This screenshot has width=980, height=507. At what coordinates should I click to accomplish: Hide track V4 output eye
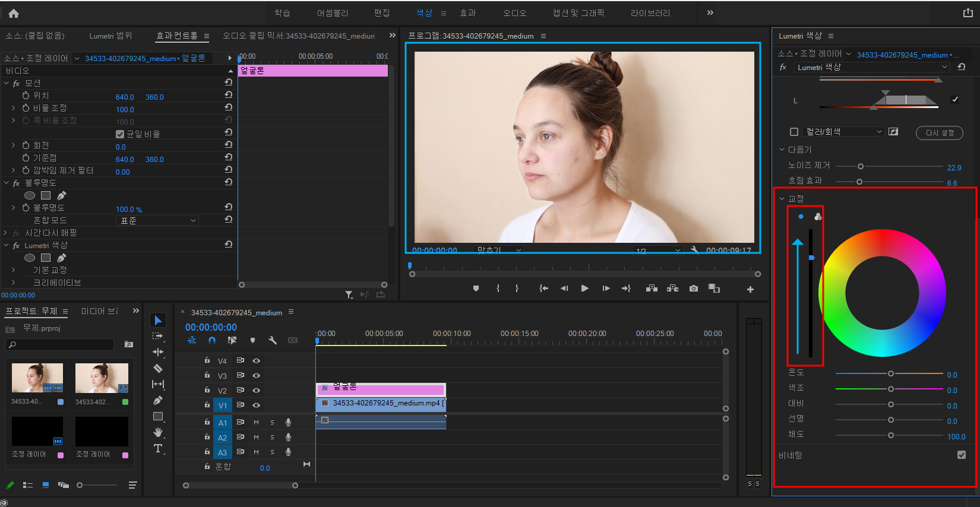click(257, 360)
